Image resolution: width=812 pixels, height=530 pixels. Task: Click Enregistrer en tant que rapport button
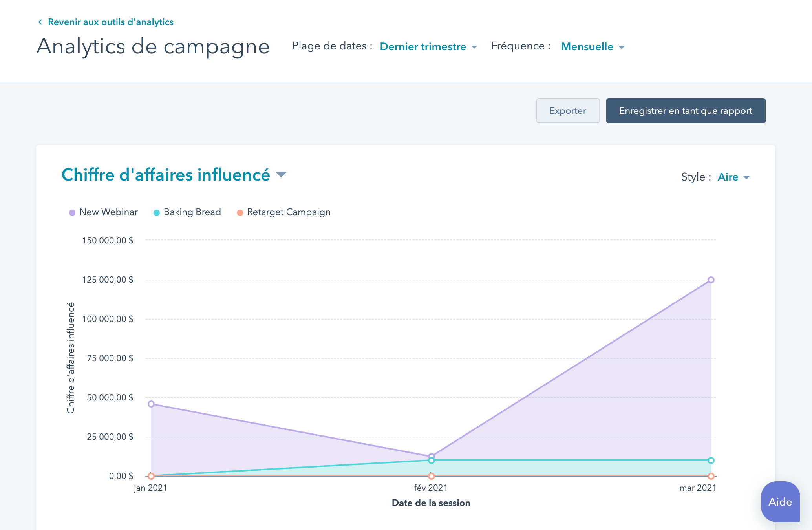(x=686, y=111)
